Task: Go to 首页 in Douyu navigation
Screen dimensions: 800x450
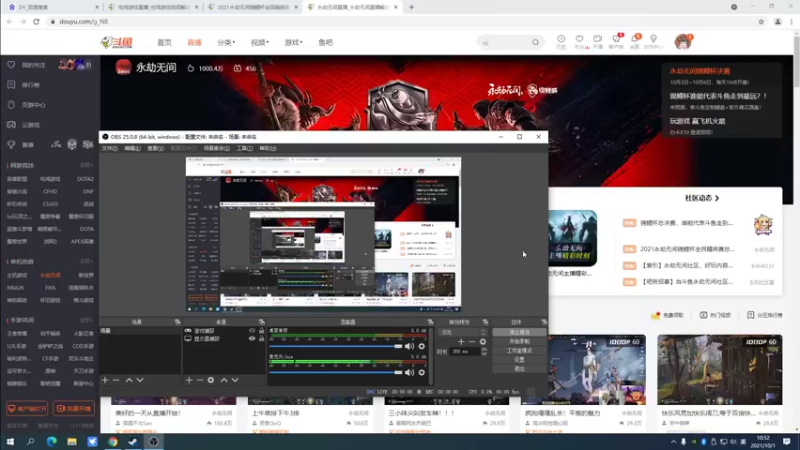Action: pos(164,42)
